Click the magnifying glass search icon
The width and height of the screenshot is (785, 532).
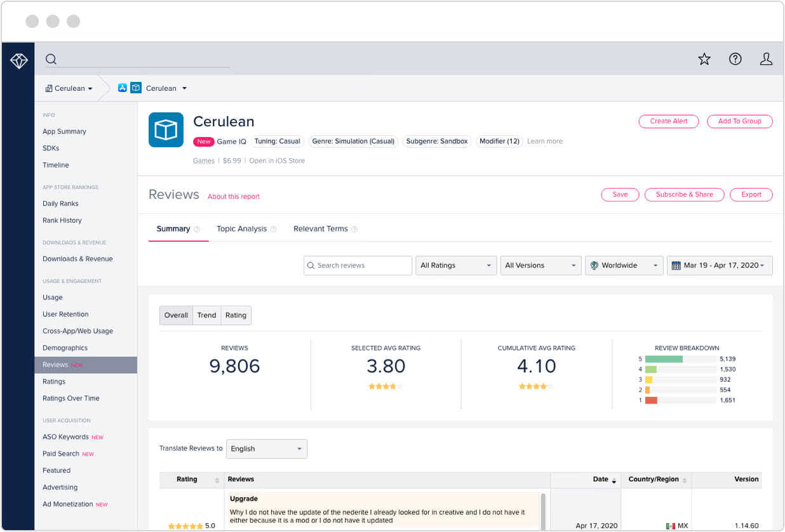click(51, 60)
